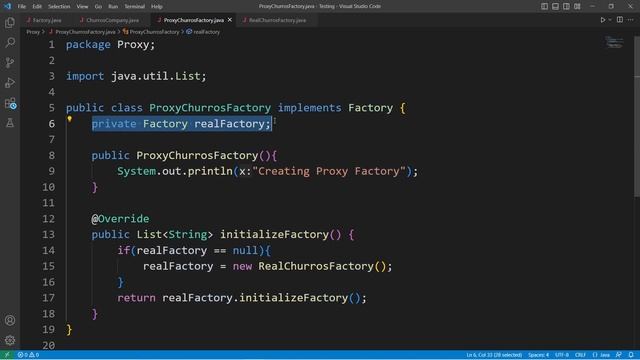Open the Edit menu
The height and width of the screenshot is (360, 640).
point(37,7)
